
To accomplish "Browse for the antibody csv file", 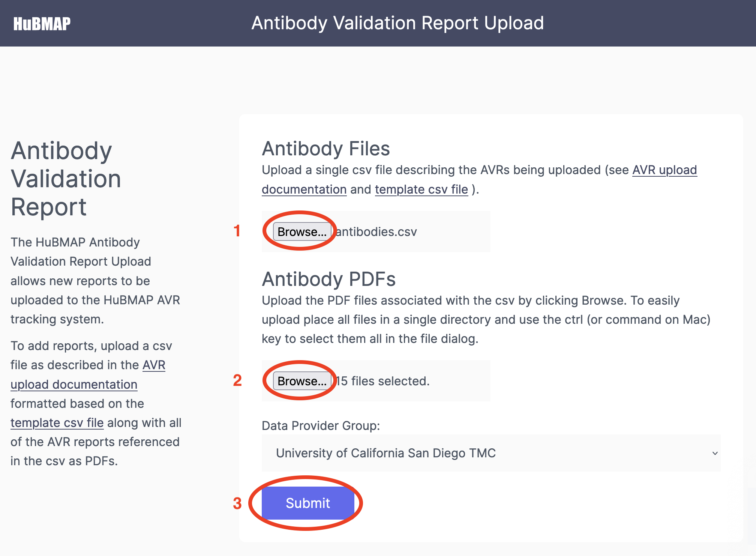I will (302, 231).
